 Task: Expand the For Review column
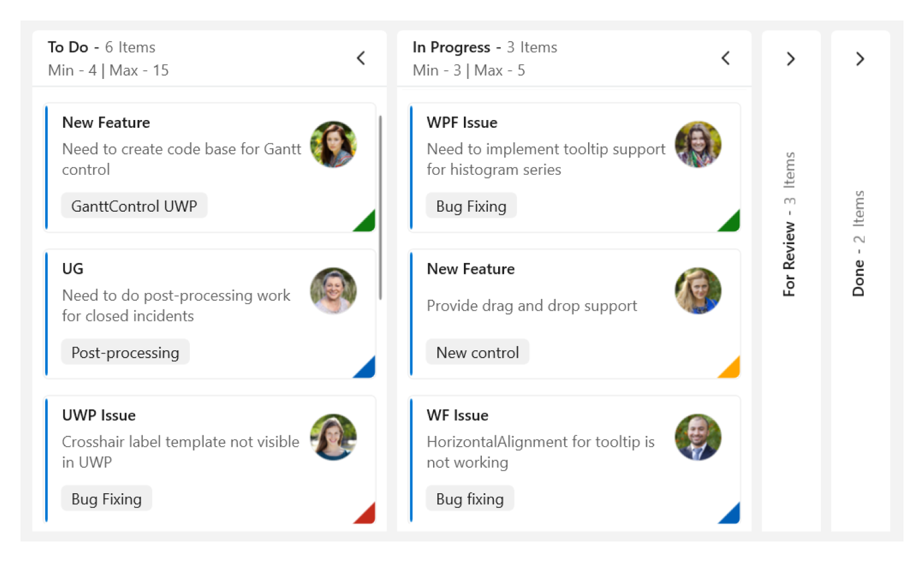tap(791, 58)
